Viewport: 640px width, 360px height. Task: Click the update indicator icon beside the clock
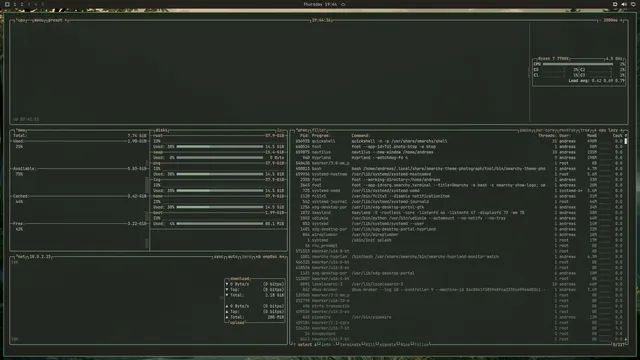[343, 4]
